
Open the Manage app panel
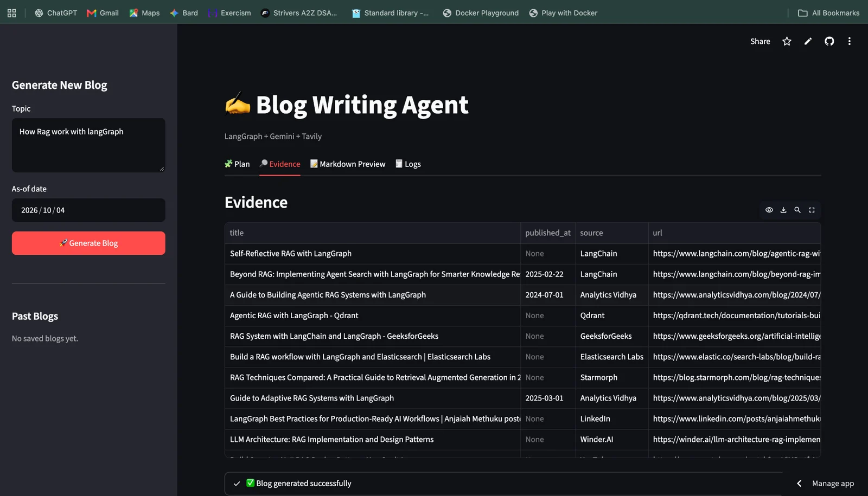pyautogui.click(x=833, y=484)
